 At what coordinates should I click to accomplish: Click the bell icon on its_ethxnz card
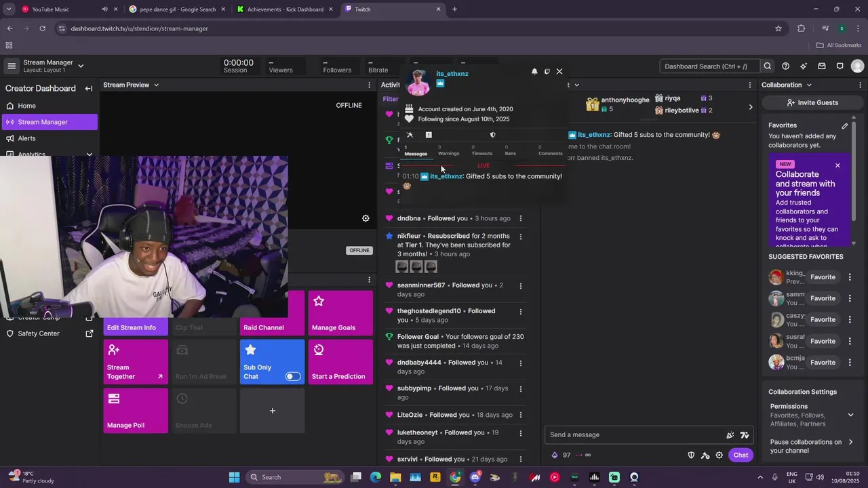point(534,71)
